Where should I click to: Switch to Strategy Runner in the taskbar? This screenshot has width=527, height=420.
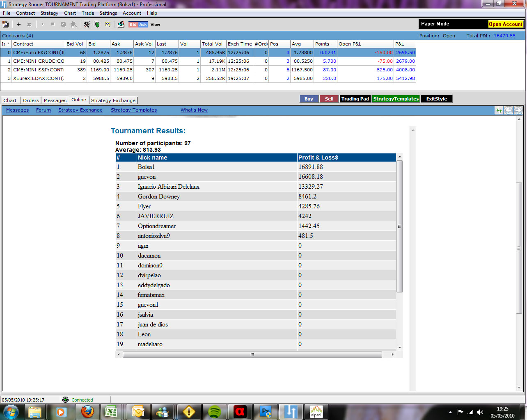(291, 411)
